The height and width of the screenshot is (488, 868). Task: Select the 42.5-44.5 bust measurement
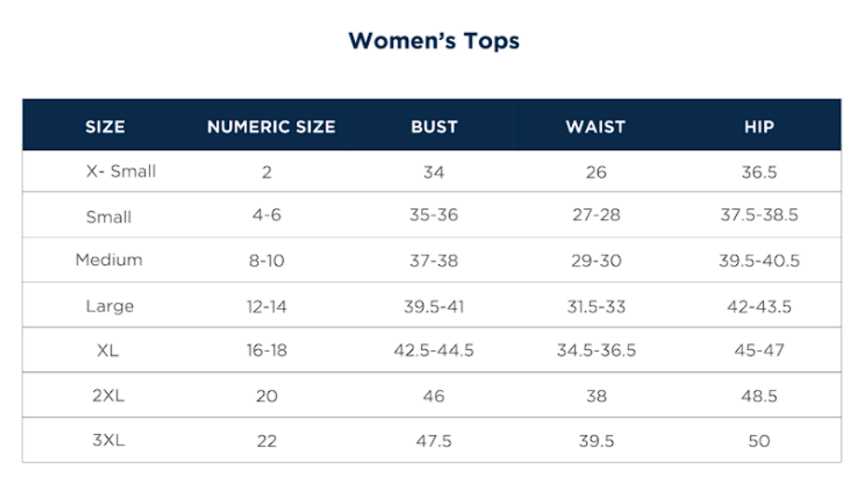pyautogui.click(x=434, y=351)
